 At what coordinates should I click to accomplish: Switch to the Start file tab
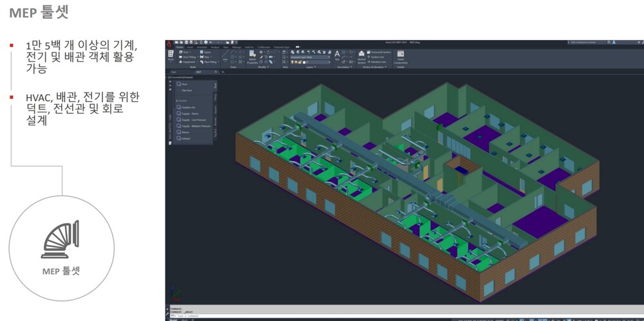[173, 72]
